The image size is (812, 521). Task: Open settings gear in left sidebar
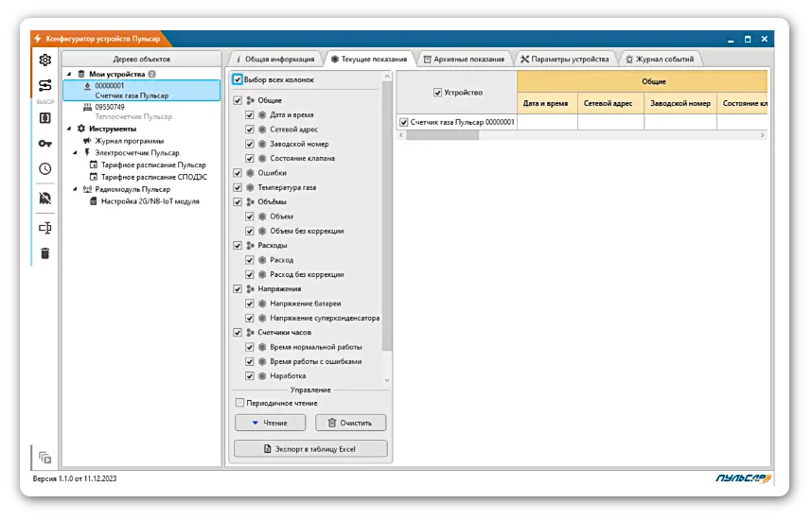point(44,60)
